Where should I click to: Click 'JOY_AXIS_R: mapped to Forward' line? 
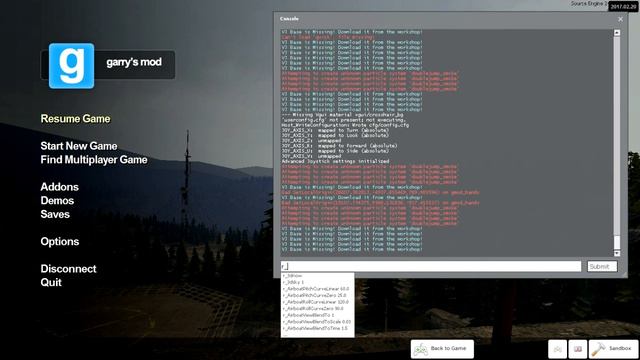(339, 146)
